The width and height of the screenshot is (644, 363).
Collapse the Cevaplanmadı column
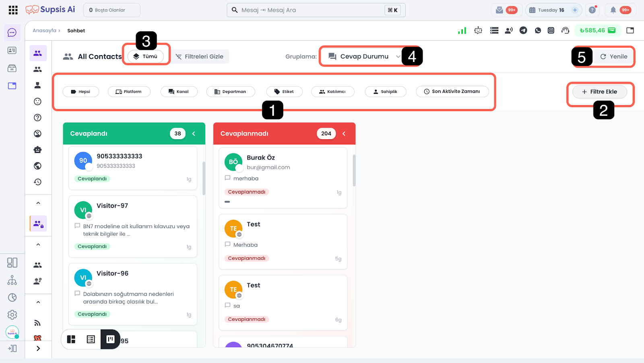[344, 134]
